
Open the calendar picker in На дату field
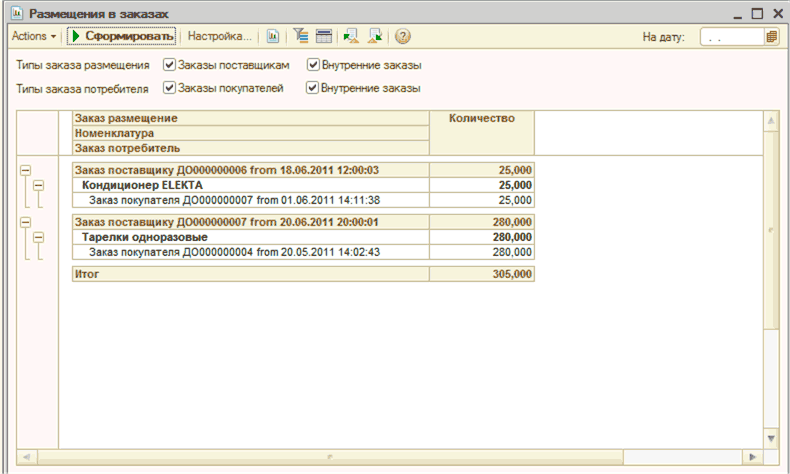pyautogui.click(x=771, y=37)
